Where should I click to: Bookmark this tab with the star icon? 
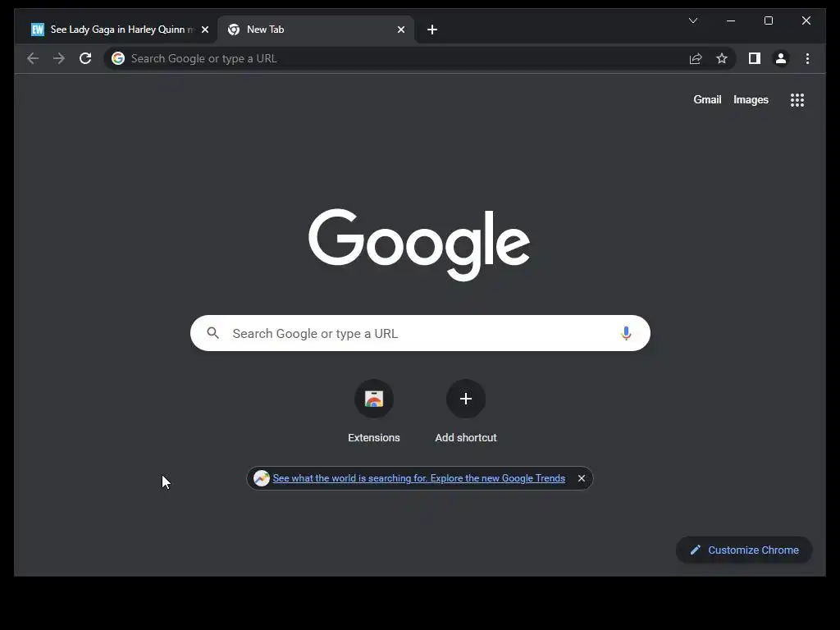[x=722, y=58]
